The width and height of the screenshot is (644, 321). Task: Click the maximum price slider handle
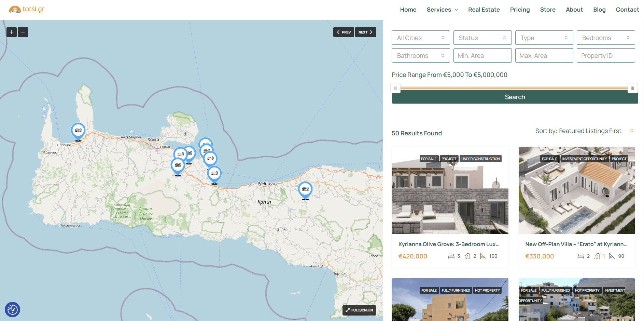[x=633, y=88]
